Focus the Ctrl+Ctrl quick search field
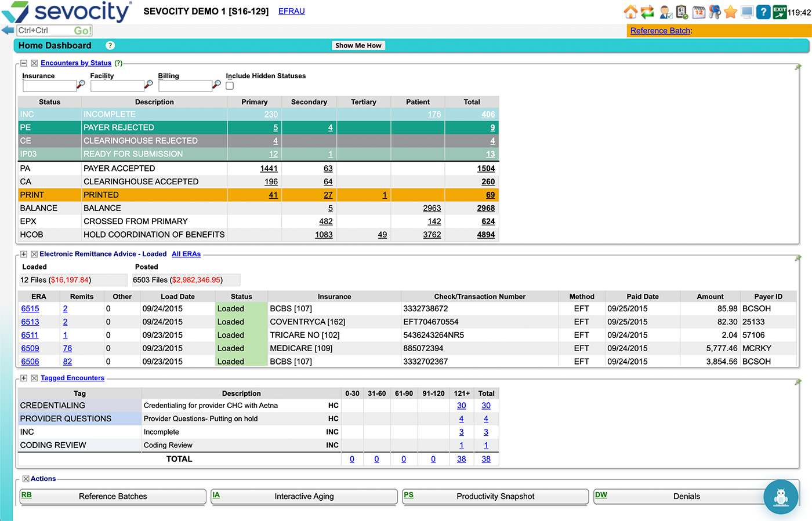 click(45, 31)
